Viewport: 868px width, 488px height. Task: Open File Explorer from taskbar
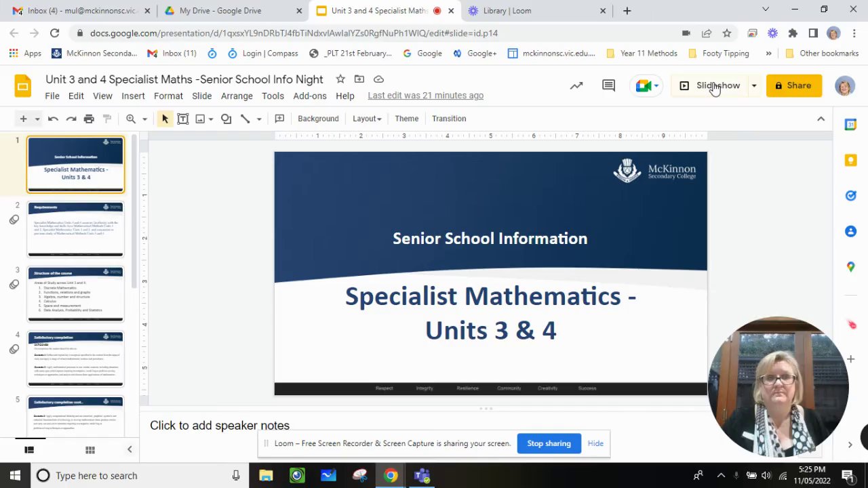tap(266, 476)
